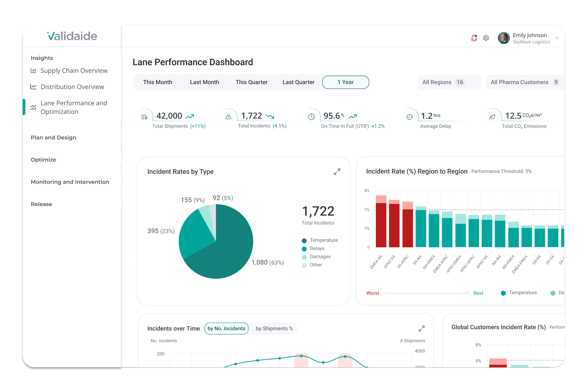Click the Total Shipments truck icon
The height and width of the screenshot is (392, 588).
coord(144,117)
